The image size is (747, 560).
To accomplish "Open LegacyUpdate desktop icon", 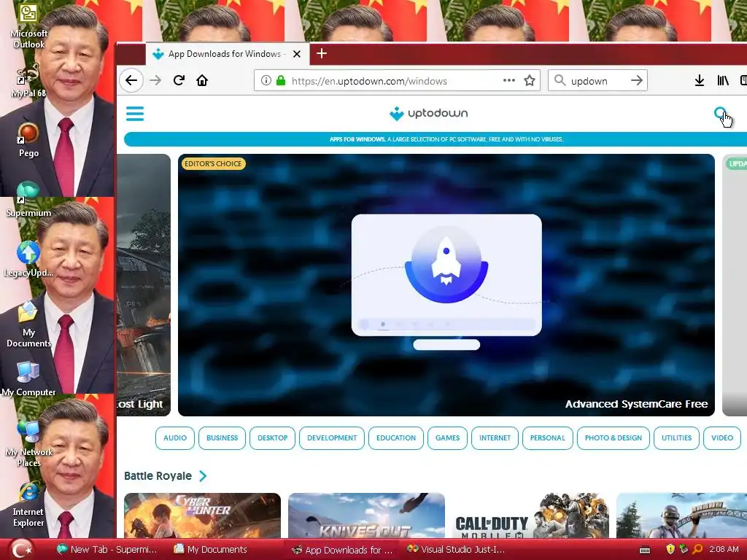I will click(x=28, y=260).
